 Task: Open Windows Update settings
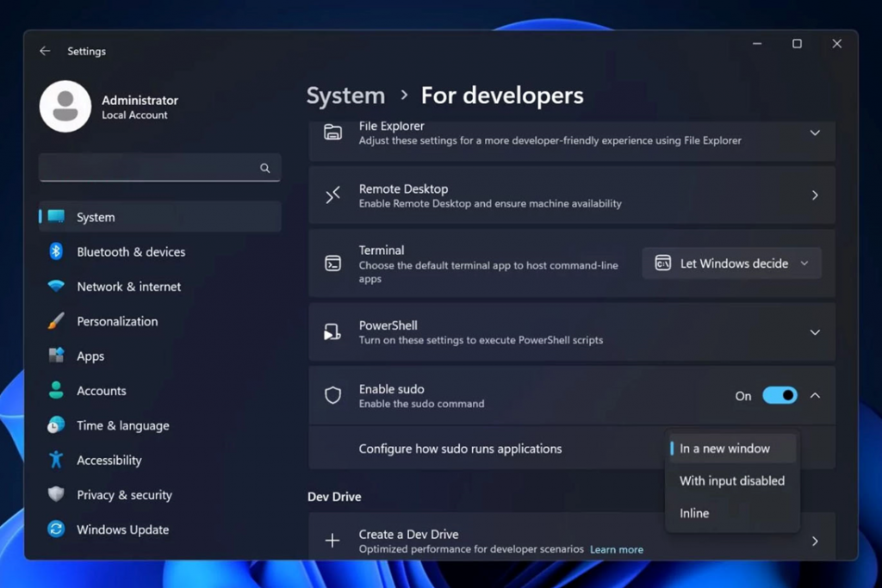[x=159, y=529]
